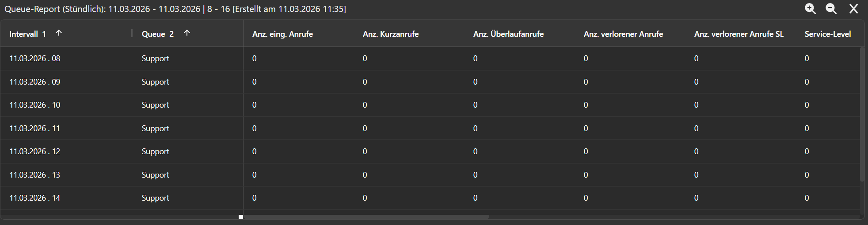This screenshot has width=868, height=225.
Task: Select the 11.03.2026 . 08 interval row
Action: 35,58
